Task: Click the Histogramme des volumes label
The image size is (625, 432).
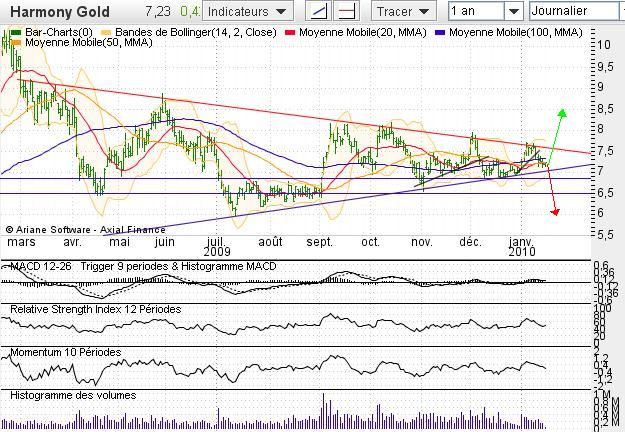Action: coord(73,395)
